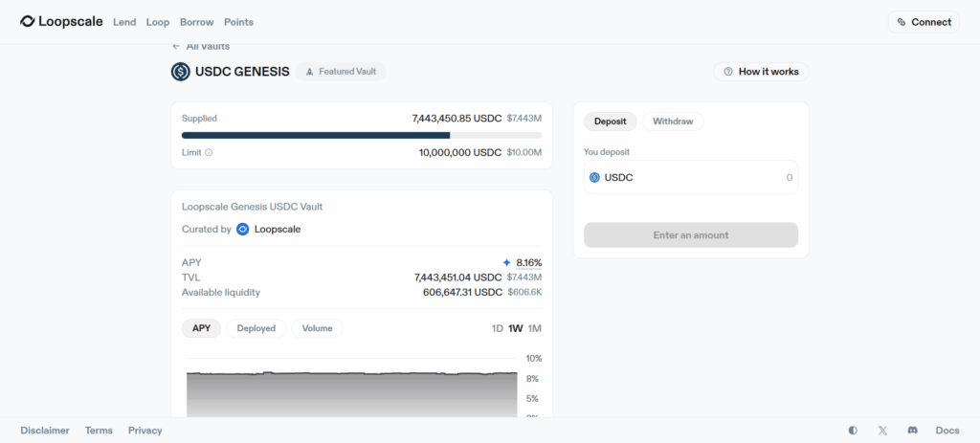Viewport: 980px width, 443px height.
Task: Click the Loopscale Genesis USDC Vault title
Action: point(253,207)
